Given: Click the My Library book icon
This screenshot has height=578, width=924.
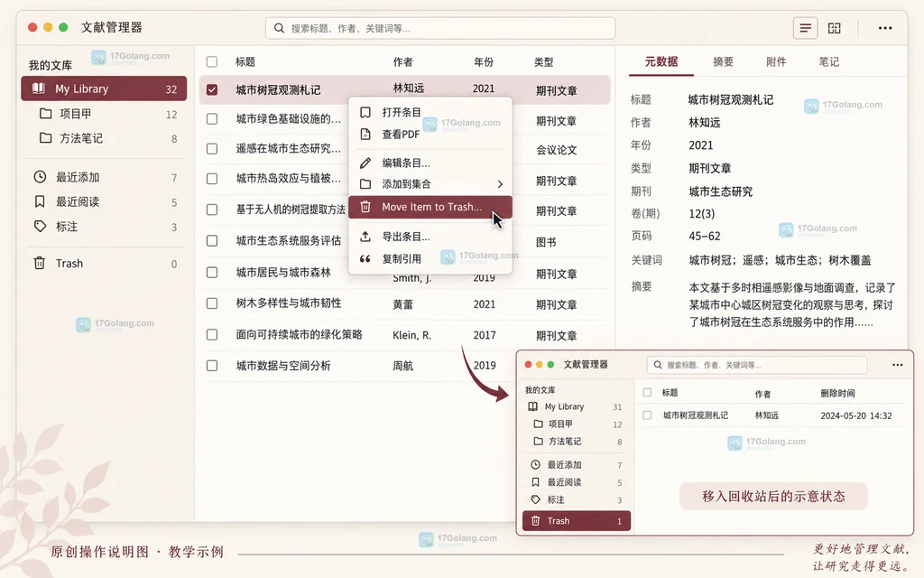Looking at the screenshot, I should coord(39,89).
